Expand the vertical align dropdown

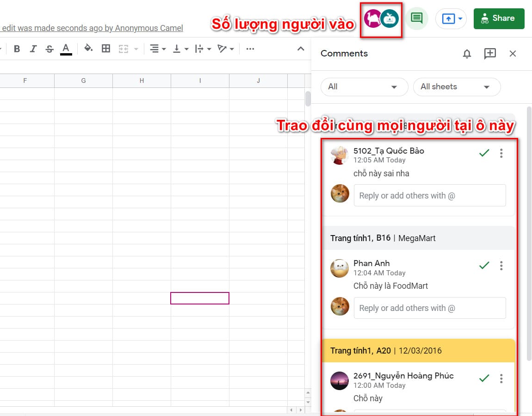(x=180, y=49)
